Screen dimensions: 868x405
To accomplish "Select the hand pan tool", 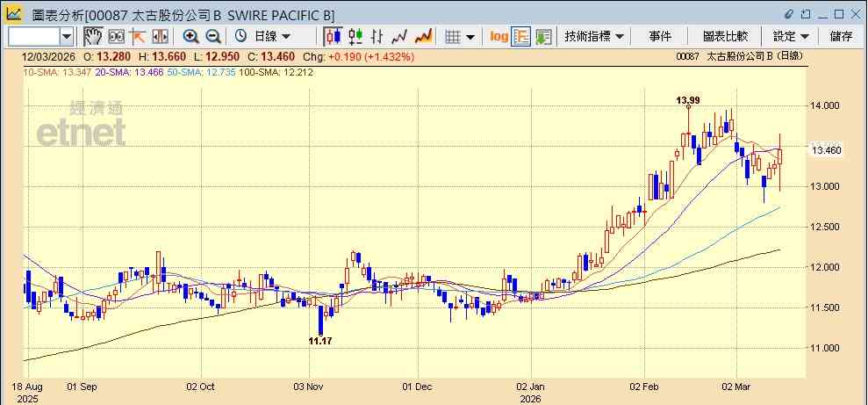I will 93,37.
